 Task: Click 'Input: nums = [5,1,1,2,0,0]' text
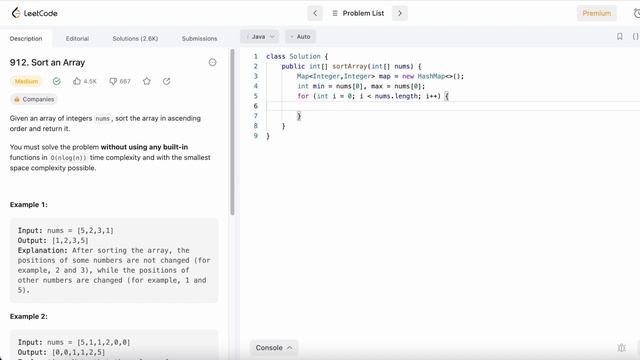click(x=74, y=342)
